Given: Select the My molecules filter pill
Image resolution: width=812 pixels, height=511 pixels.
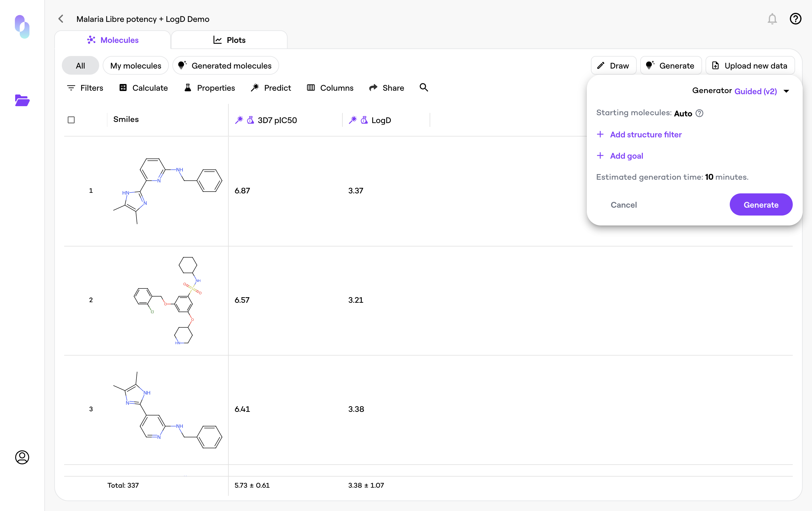Looking at the screenshot, I should click(136, 66).
